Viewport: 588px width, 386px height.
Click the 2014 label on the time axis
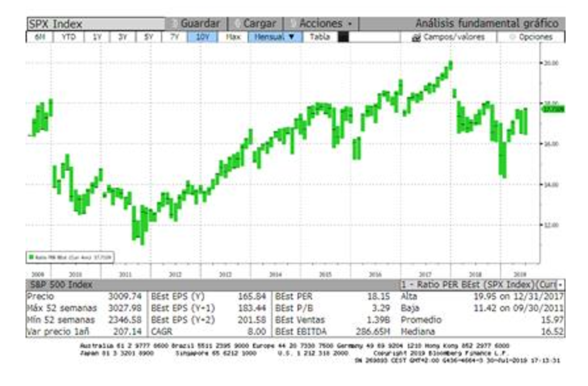coord(275,275)
